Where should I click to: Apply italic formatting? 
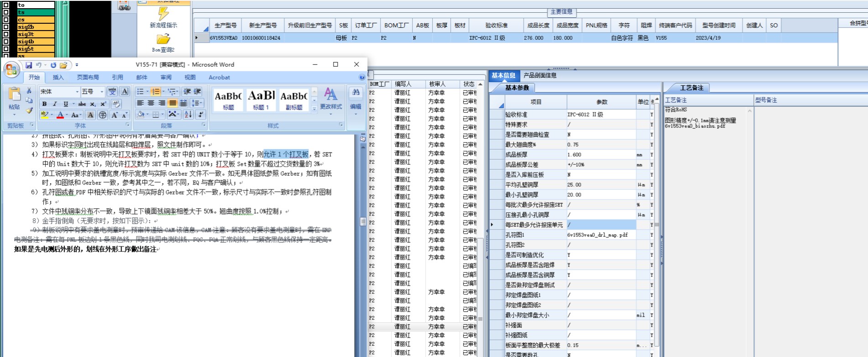[55, 104]
